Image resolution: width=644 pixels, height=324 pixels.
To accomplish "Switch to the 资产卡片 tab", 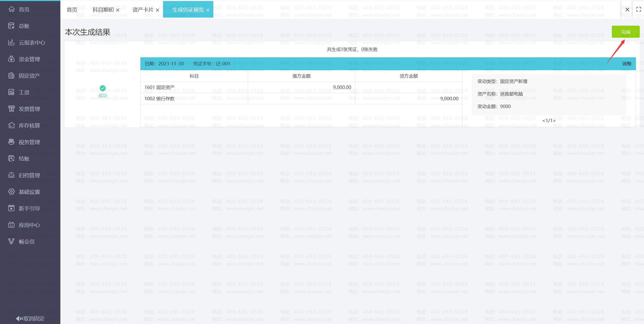I will click(143, 10).
